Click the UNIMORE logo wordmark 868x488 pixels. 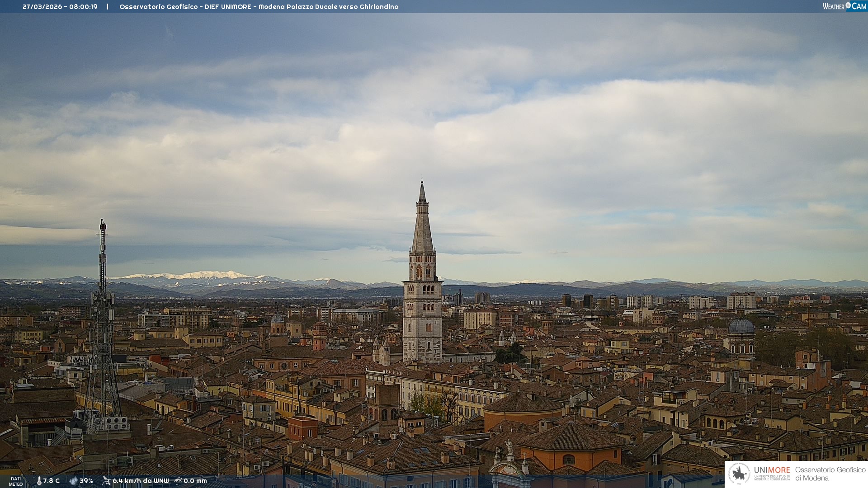pos(772,470)
